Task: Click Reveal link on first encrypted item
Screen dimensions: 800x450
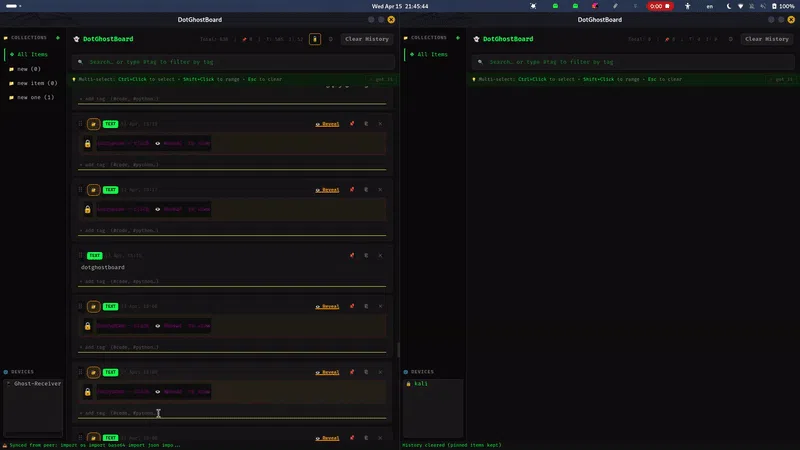Action: [x=327, y=124]
